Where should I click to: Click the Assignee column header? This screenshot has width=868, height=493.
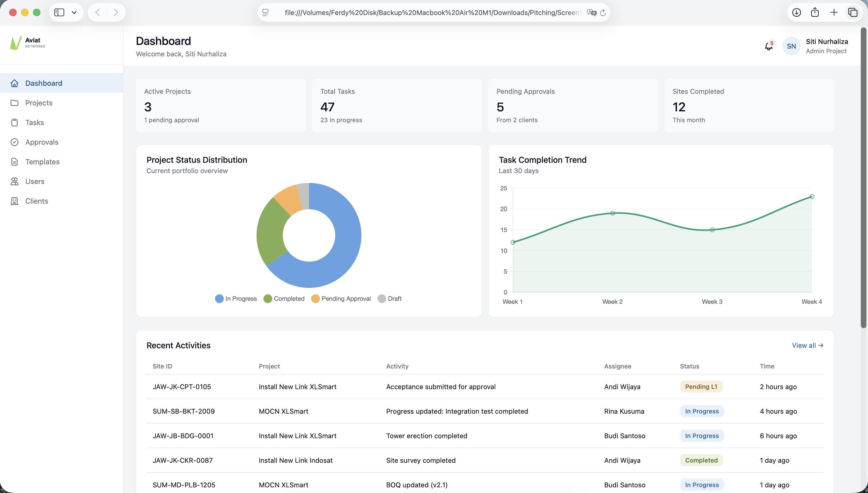(x=617, y=366)
